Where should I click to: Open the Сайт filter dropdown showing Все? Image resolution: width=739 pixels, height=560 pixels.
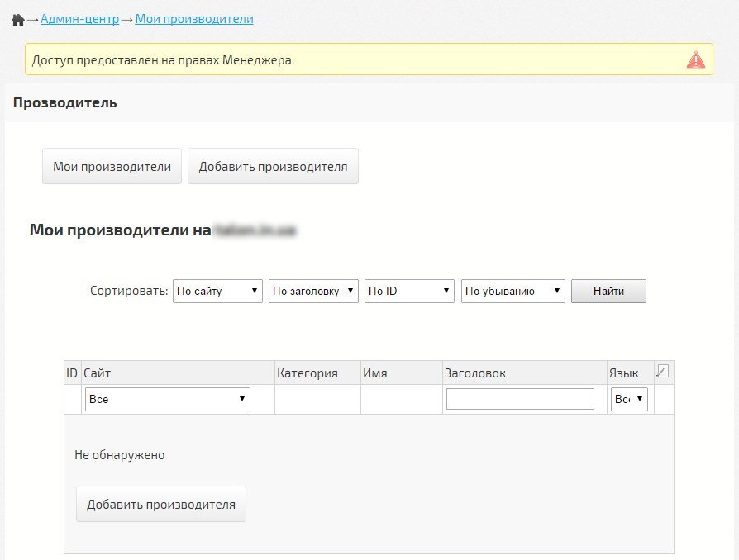[x=168, y=399]
